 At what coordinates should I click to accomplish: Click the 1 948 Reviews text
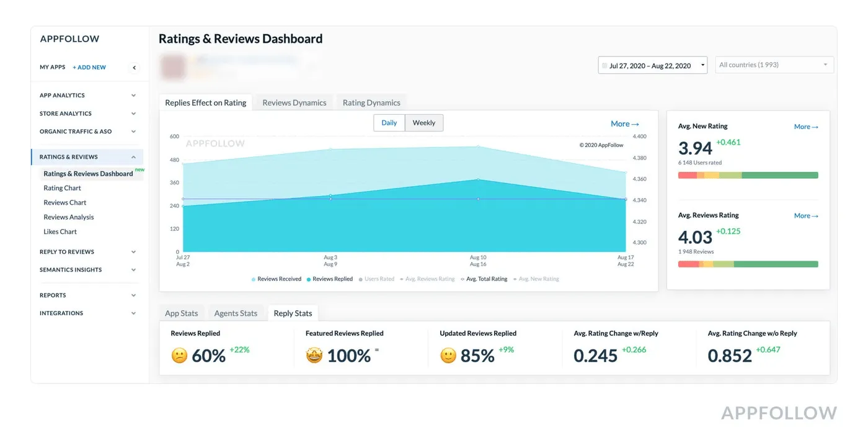[x=696, y=252]
